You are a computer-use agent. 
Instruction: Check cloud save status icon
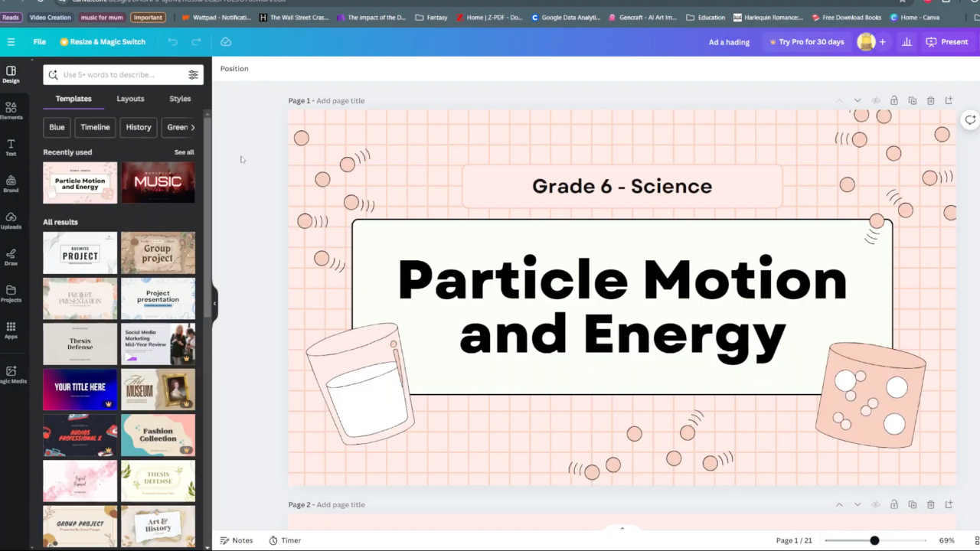pos(226,42)
